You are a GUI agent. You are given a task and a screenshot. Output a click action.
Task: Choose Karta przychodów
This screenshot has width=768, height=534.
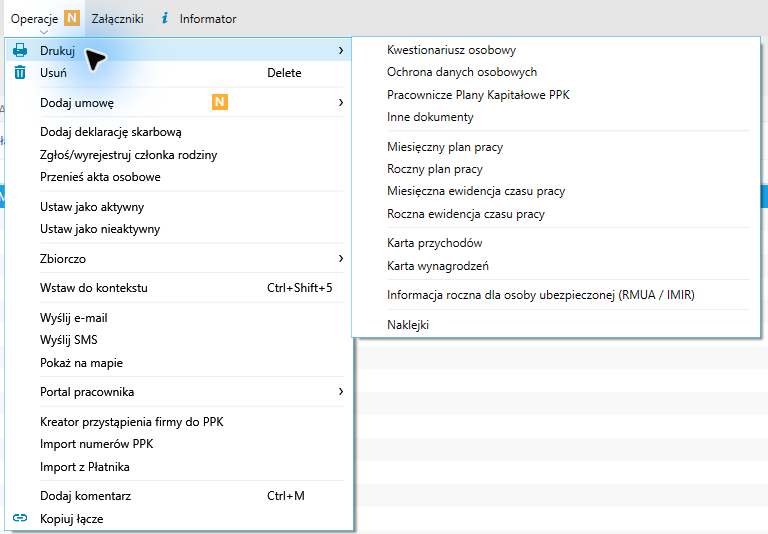point(556,243)
